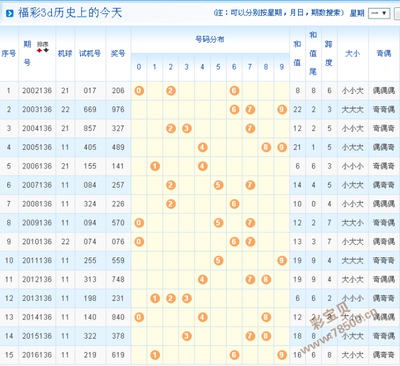Click 奖号 976 in row 2003136

118,109
